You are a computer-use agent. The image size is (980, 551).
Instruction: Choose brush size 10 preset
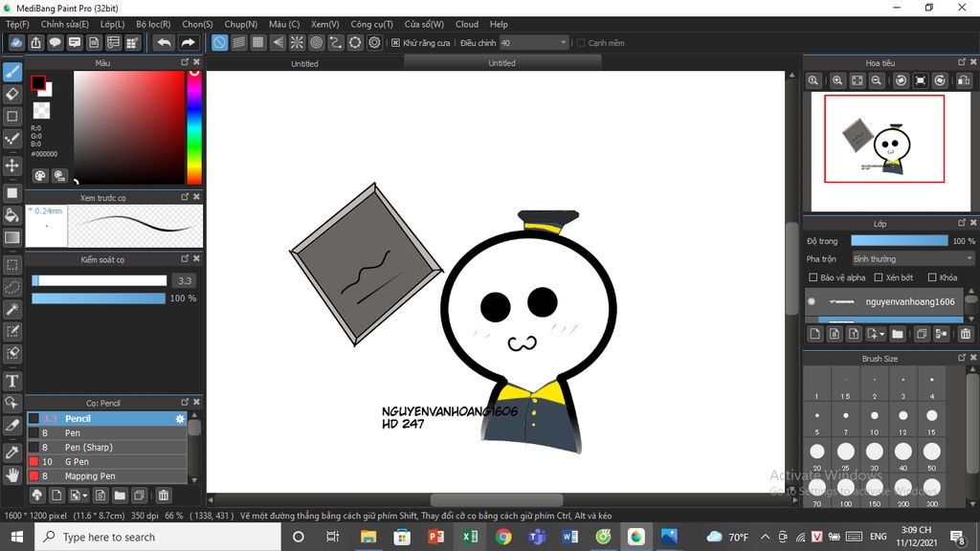click(x=875, y=420)
